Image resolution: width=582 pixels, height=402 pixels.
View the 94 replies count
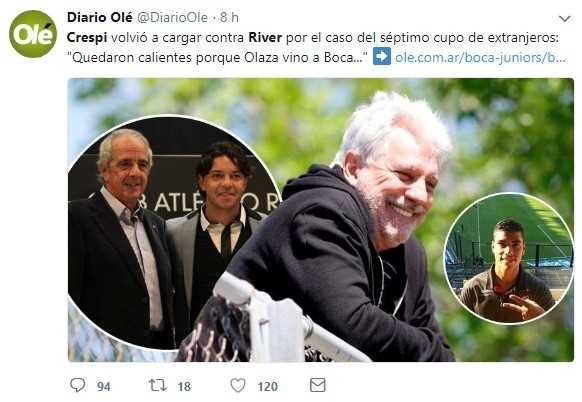click(x=104, y=387)
